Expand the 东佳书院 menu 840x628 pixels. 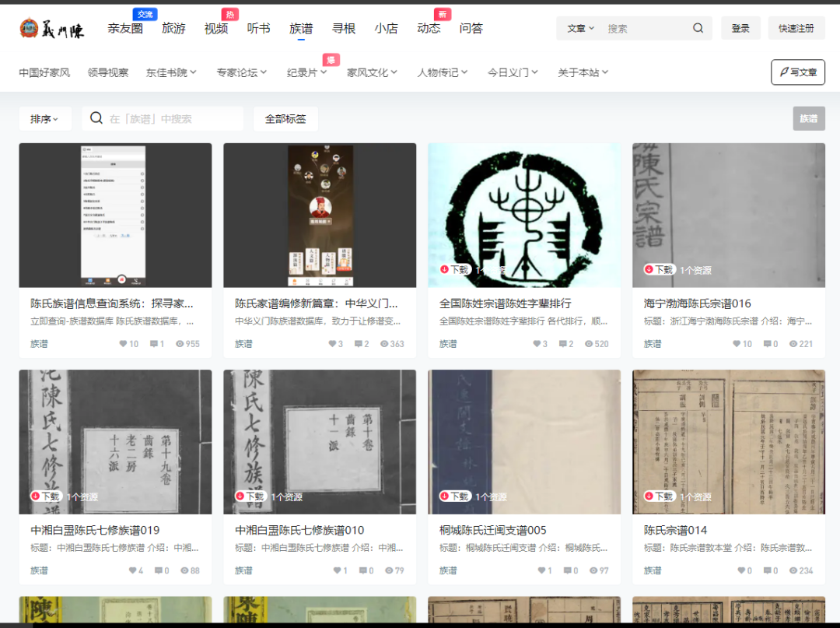(x=171, y=72)
